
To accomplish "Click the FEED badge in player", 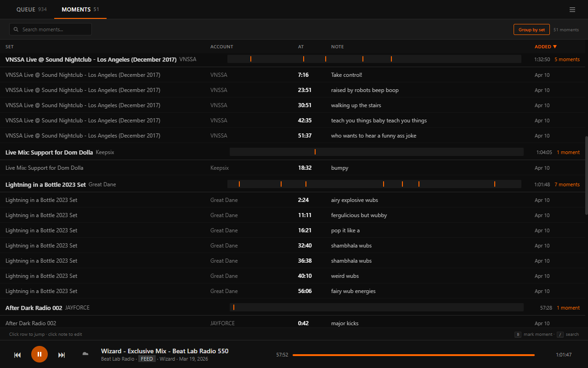I will (x=147, y=359).
